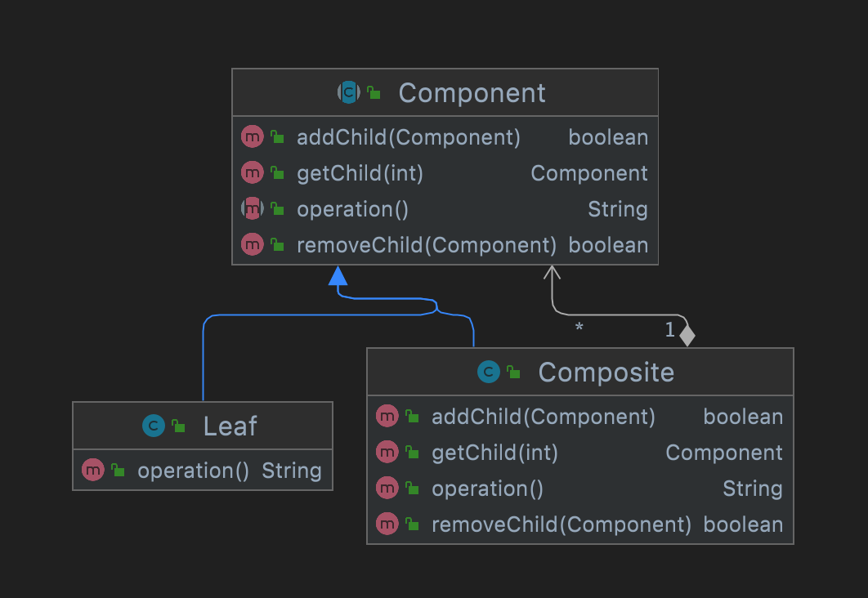Click the class icon beside Composite
Viewport: 868px width, 598px height.
pyautogui.click(x=488, y=373)
